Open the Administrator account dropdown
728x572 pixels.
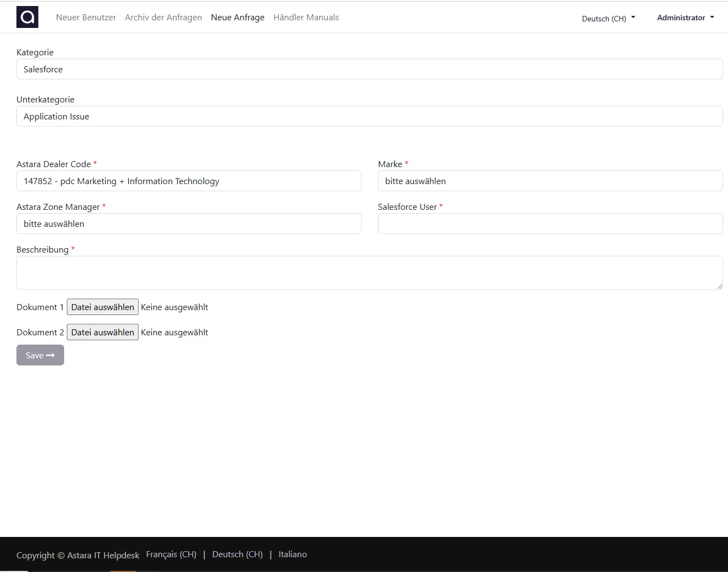685,18
